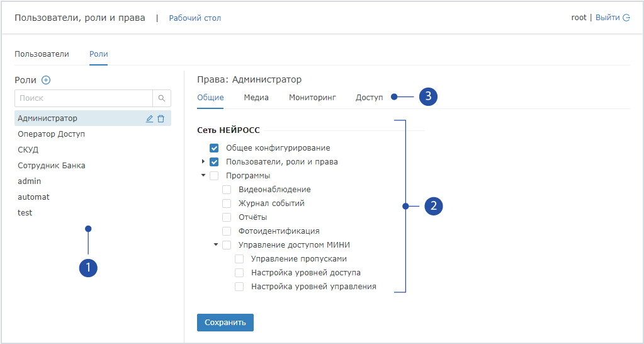The height and width of the screenshot is (344, 644).
Task: Open the Медиа rights tab
Action: click(256, 98)
